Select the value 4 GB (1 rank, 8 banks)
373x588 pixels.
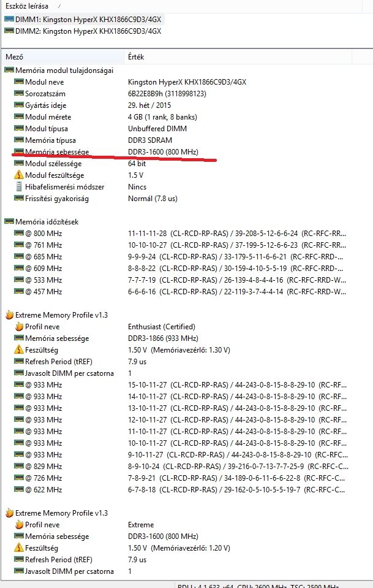coord(162,116)
